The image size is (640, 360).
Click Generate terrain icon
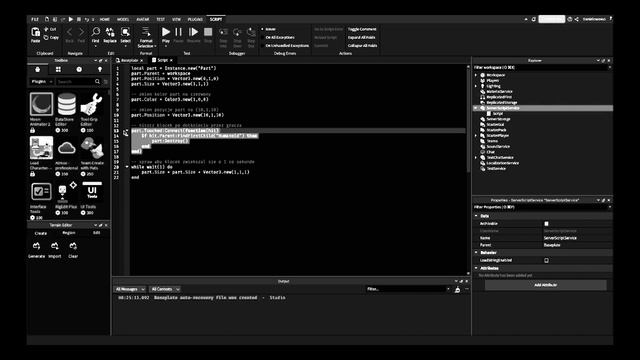[36, 246]
